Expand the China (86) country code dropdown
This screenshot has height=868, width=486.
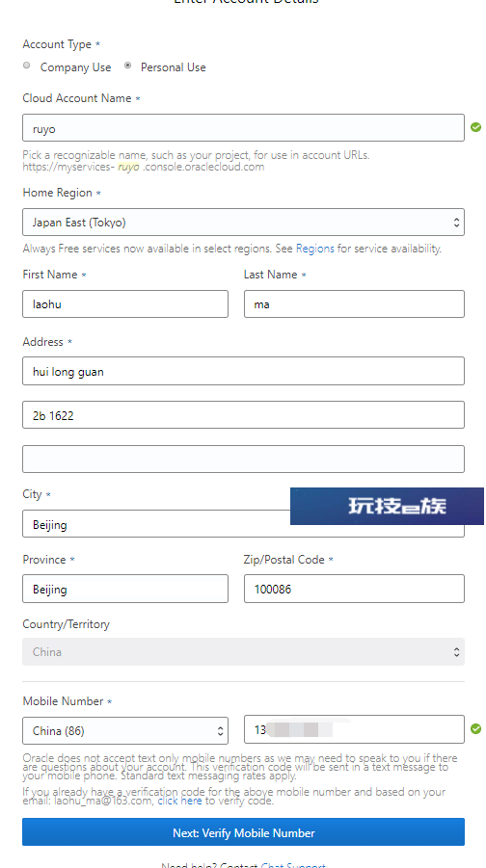click(x=125, y=730)
